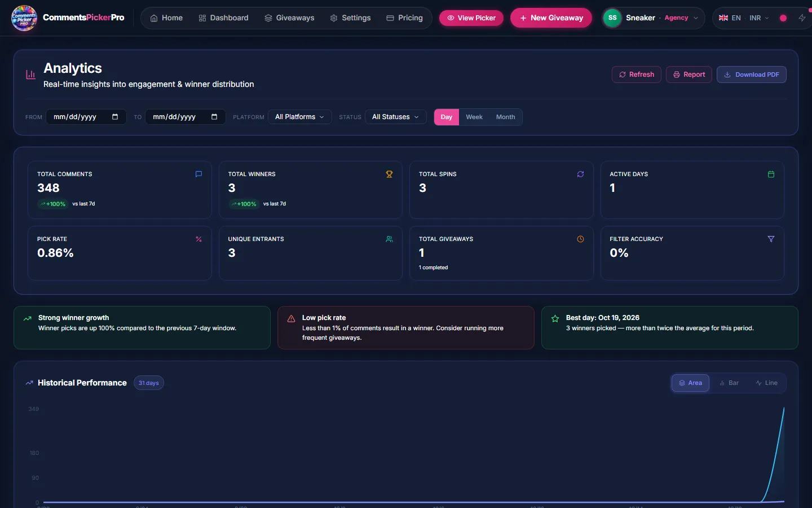This screenshot has height=508, width=812.
Task: Click the lightning bolt icon in header
Action: pyautogui.click(x=802, y=18)
